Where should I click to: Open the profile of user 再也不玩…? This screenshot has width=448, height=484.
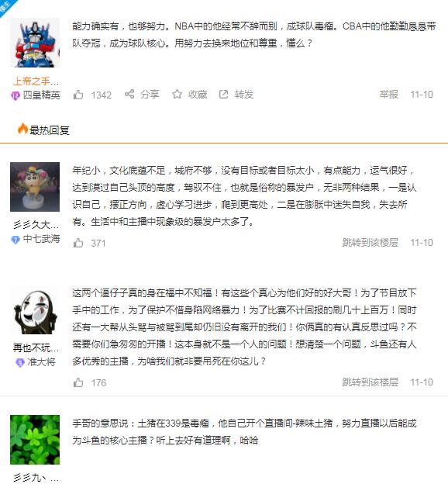36,347
